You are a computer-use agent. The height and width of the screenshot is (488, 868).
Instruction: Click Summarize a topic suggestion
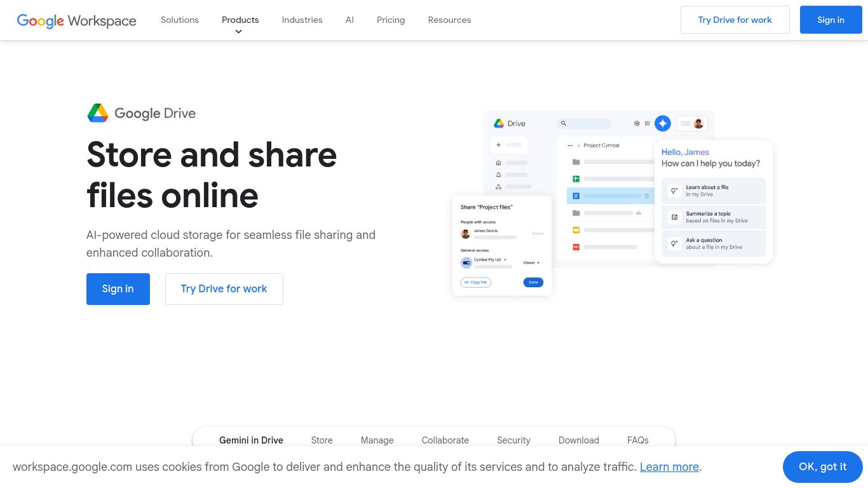coord(714,217)
